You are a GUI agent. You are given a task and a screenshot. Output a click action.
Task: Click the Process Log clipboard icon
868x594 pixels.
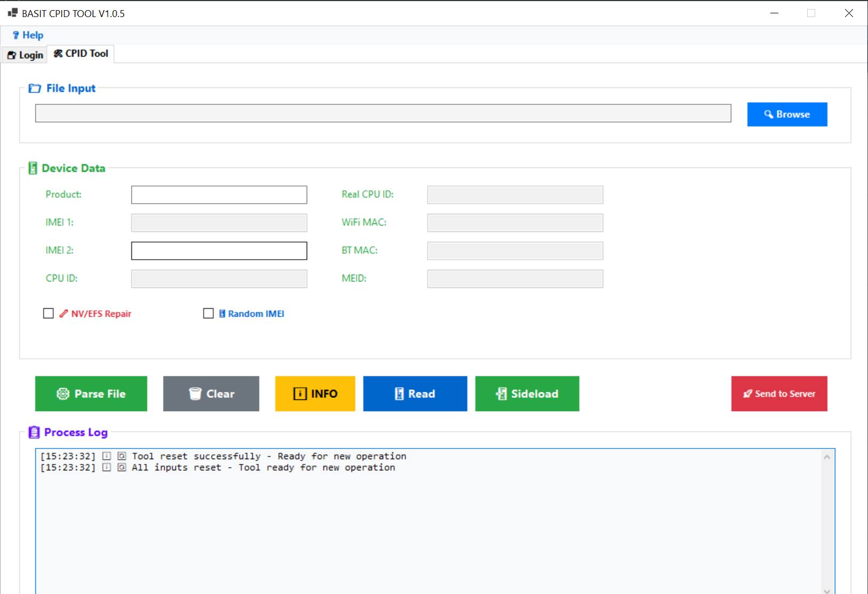[34, 432]
